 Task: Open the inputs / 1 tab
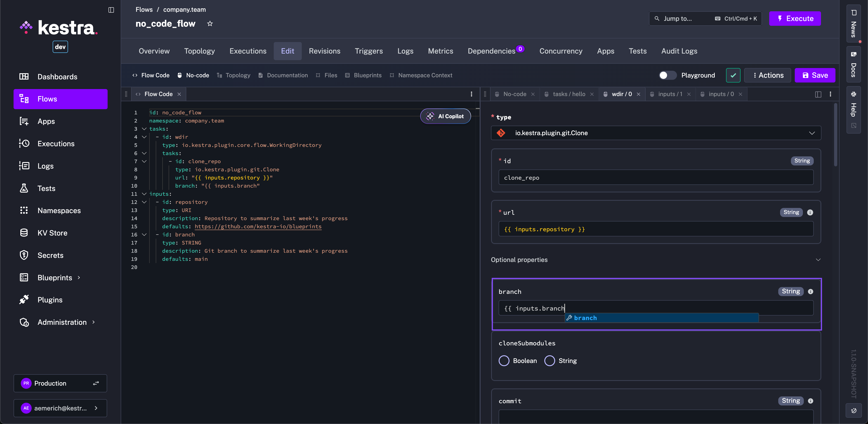tap(670, 94)
